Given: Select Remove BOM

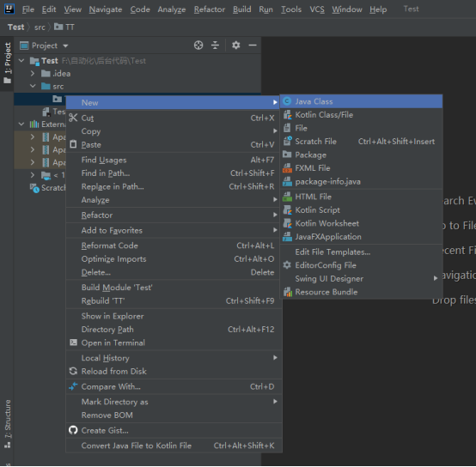Looking at the screenshot, I should coord(174,415).
